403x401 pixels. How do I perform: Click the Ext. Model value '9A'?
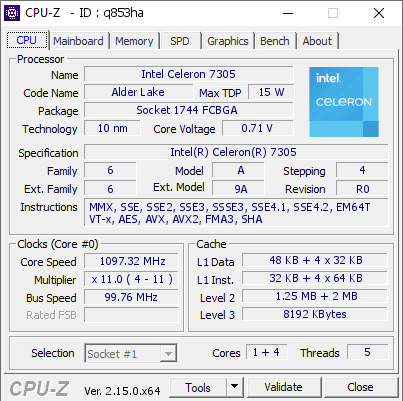[x=238, y=188]
